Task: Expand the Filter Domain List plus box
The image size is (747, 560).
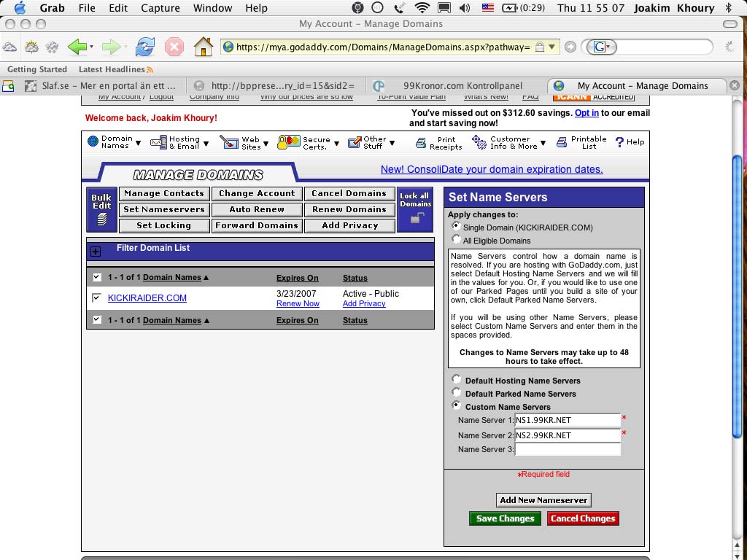Action: pyautogui.click(x=96, y=252)
